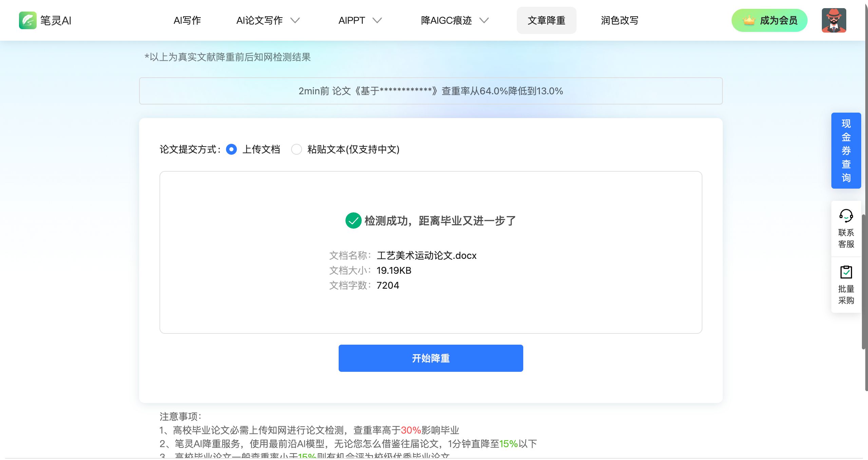Click the 笔灵AI brand name
This screenshot has width=868, height=460.
point(56,20)
